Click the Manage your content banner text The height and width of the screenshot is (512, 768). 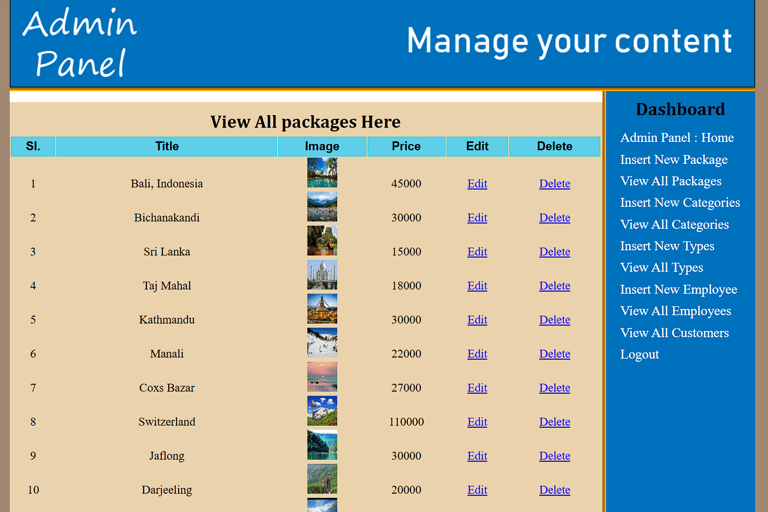pos(569,41)
